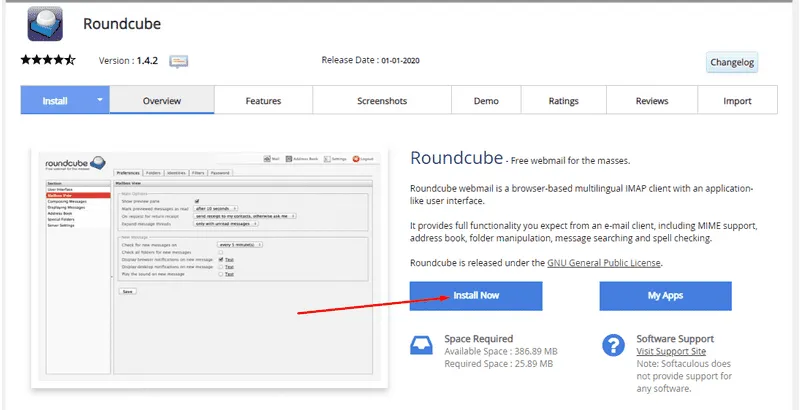Screen dimensions: 802x410
Task: Click the Space Required inbox tray icon
Action: point(422,346)
